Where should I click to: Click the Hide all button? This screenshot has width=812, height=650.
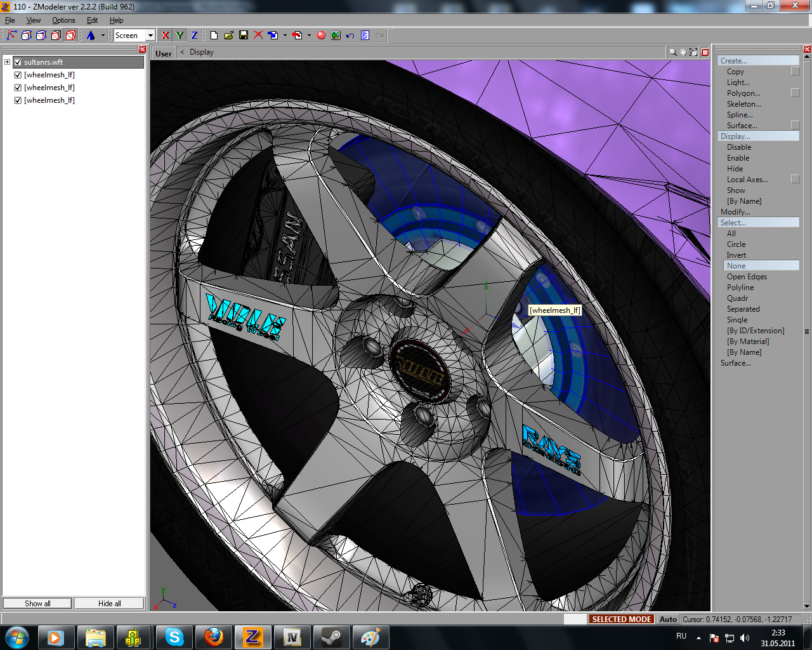click(x=109, y=604)
